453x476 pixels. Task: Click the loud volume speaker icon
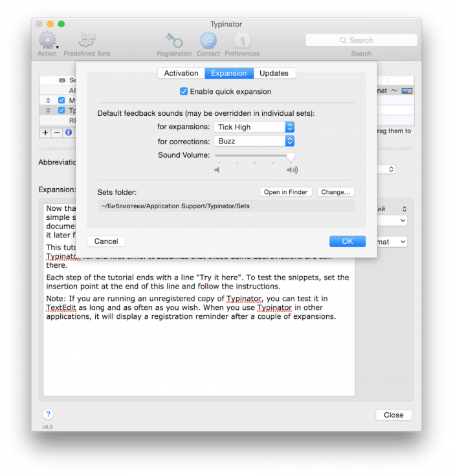pyautogui.click(x=293, y=169)
